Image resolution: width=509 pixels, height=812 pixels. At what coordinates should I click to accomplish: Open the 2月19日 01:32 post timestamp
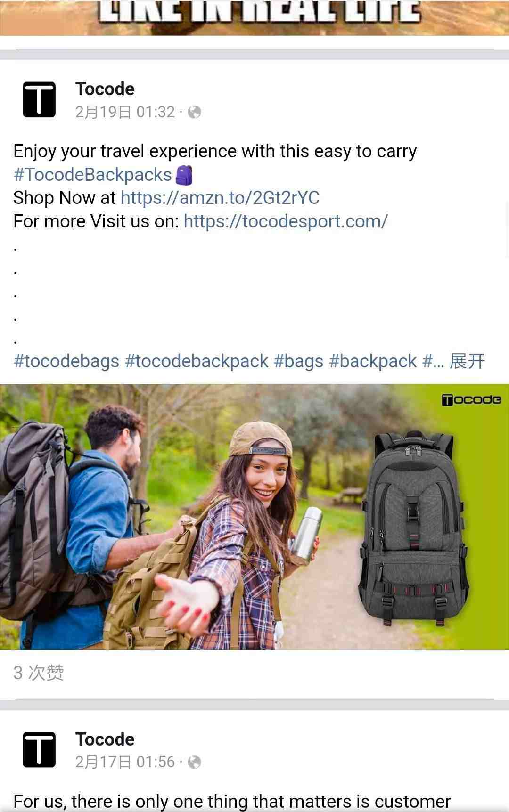(x=125, y=112)
